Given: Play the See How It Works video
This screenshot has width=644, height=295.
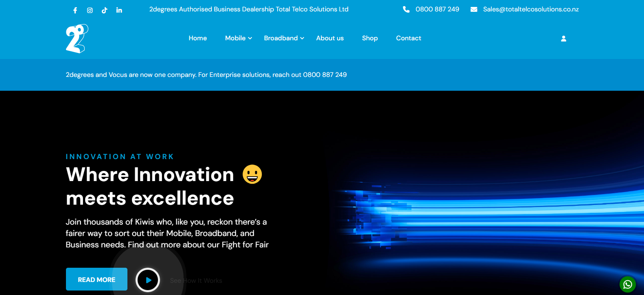Looking at the screenshot, I should point(148,280).
